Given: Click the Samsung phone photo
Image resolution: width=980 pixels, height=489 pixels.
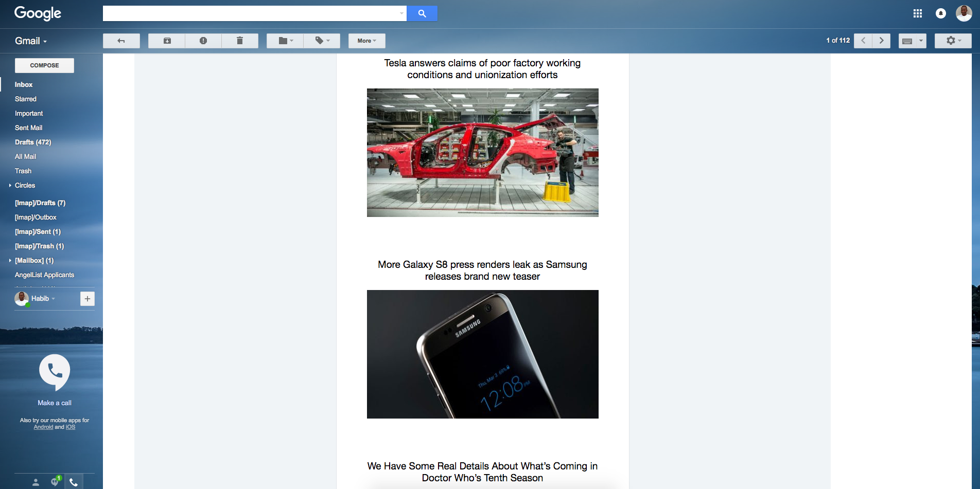Looking at the screenshot, I should (483, 354).
